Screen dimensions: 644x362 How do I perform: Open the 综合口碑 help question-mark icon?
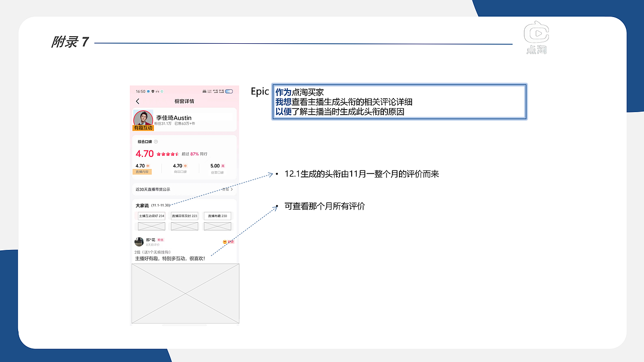156,141
